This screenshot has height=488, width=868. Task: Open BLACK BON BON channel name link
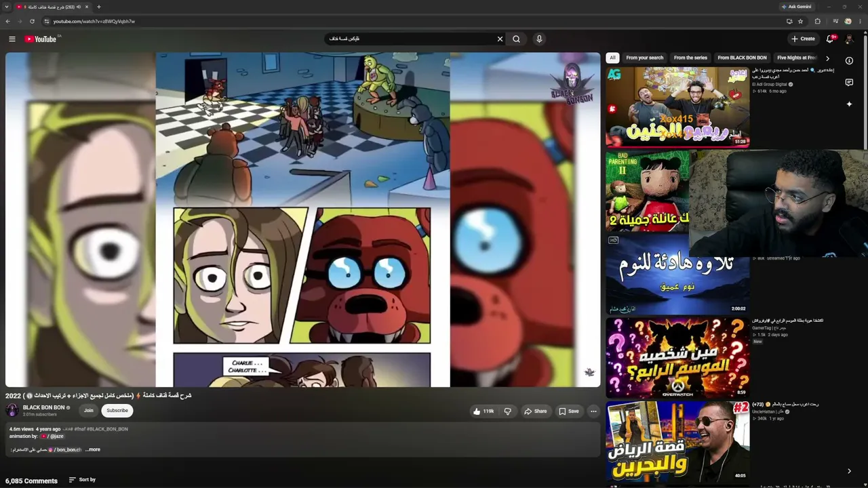[44, 407]
